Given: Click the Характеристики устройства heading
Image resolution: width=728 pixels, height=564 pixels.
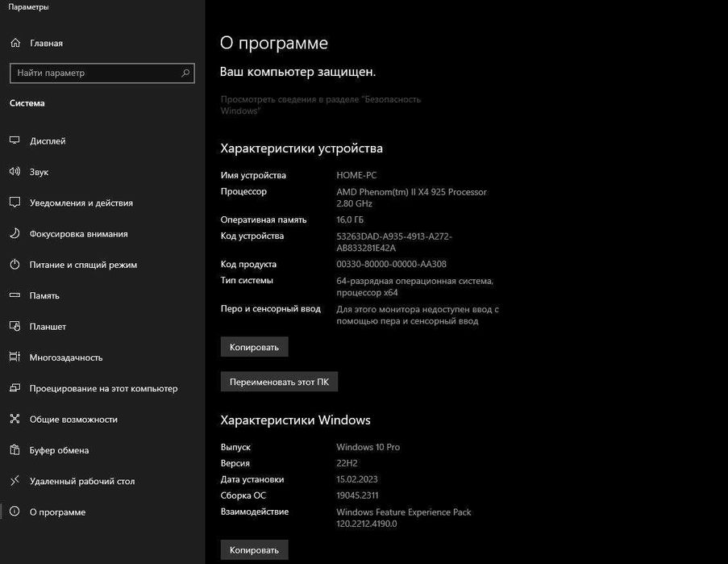Looking at the screenshot, I should click(302, 148).
